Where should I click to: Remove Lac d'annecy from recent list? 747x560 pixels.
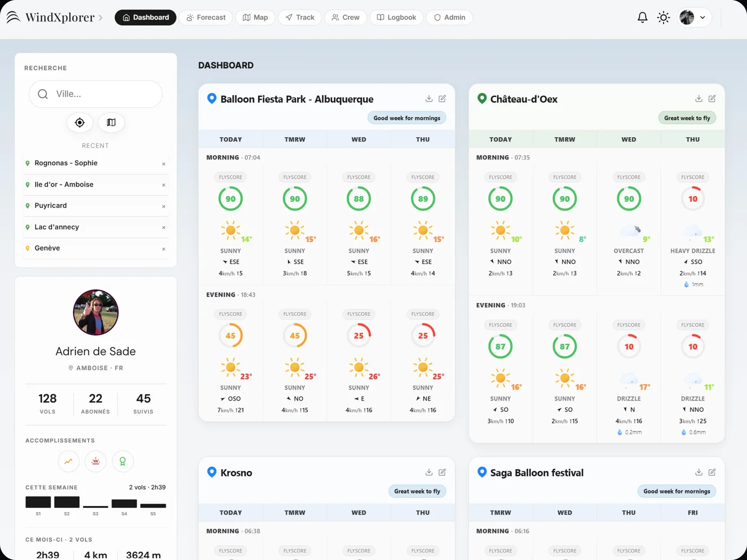point(164,228)
